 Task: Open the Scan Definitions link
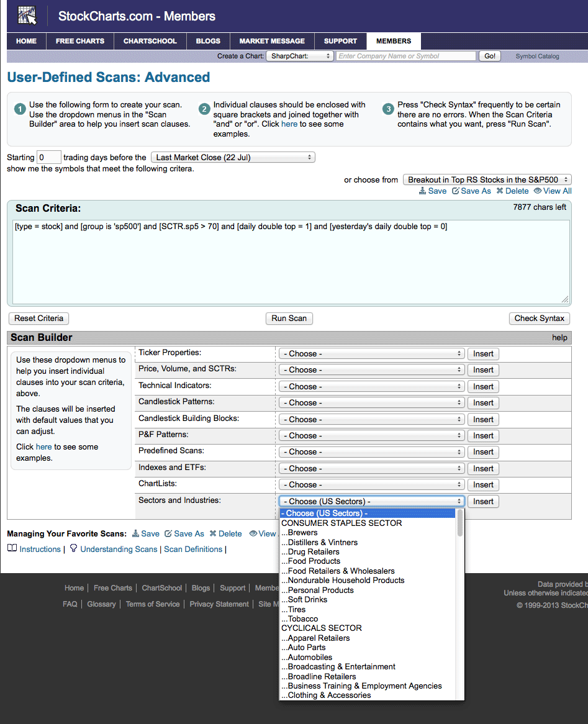[x=193, y=549]
